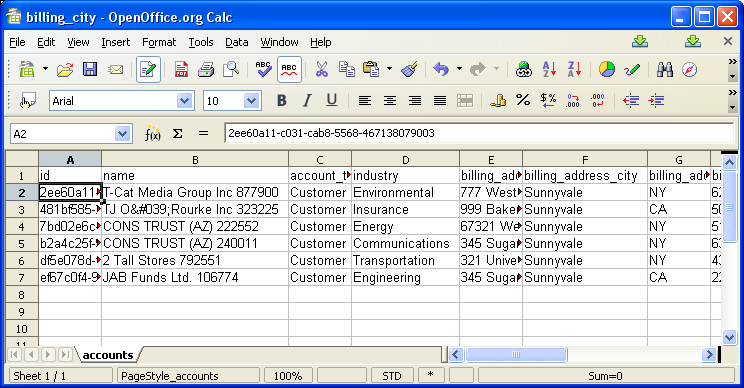Expand the font size 10 dropdown
Screen dimensions: 744x388
pos(251,101)
